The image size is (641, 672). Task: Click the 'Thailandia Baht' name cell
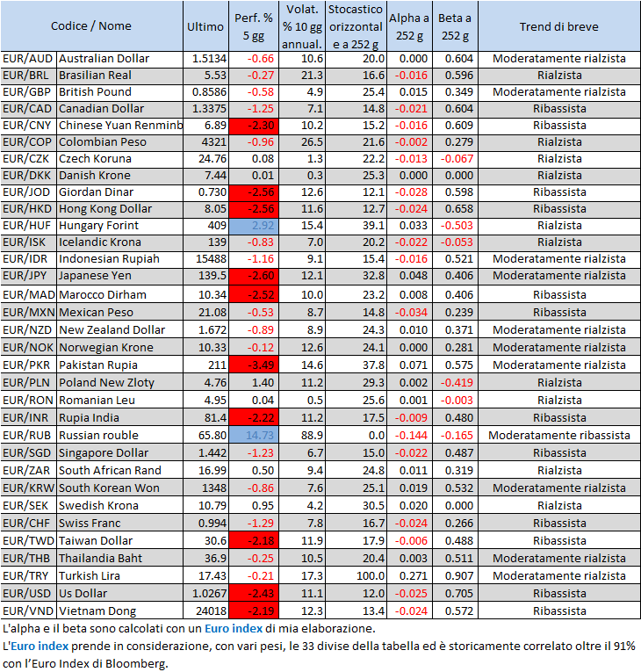[120, 559]
